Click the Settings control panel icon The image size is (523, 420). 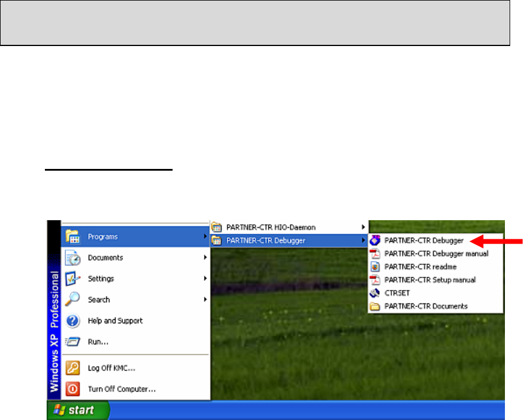72,278
